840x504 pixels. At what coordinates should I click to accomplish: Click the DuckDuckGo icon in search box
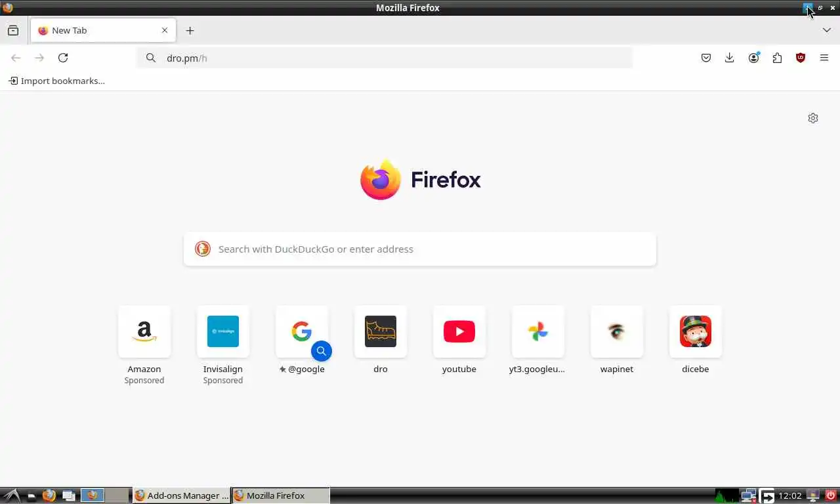203,249
